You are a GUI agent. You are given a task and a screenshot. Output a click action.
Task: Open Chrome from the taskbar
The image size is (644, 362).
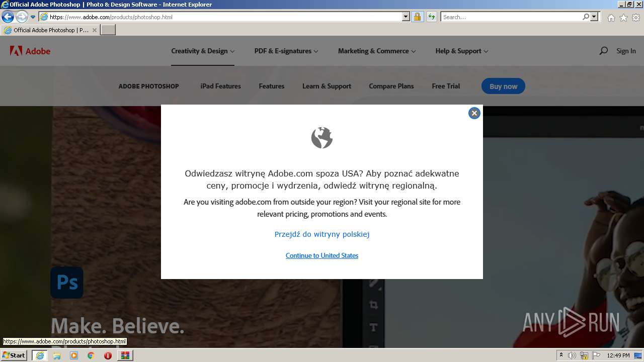91,355
